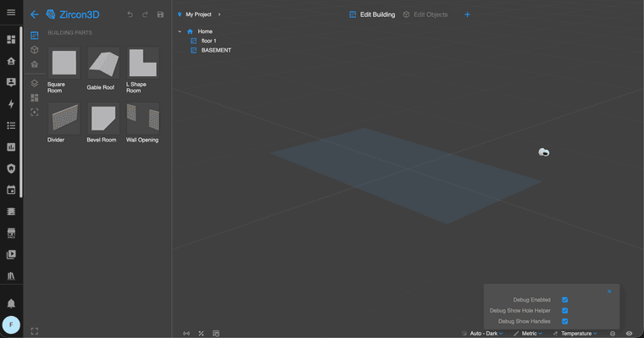This screenshot has width=644, height=338.
Task: Open the stacked storage sidebar icon
Action: (11, 212)
